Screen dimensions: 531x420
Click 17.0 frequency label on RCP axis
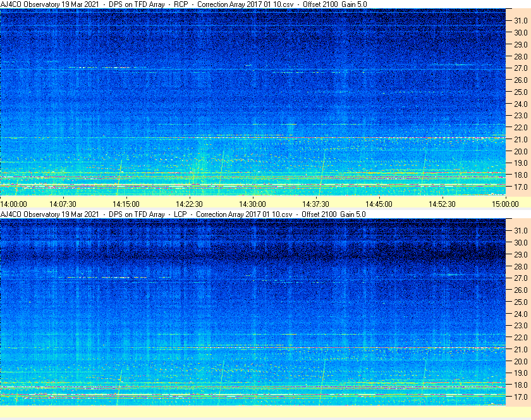pyautogui.click(x=520, y=187)
